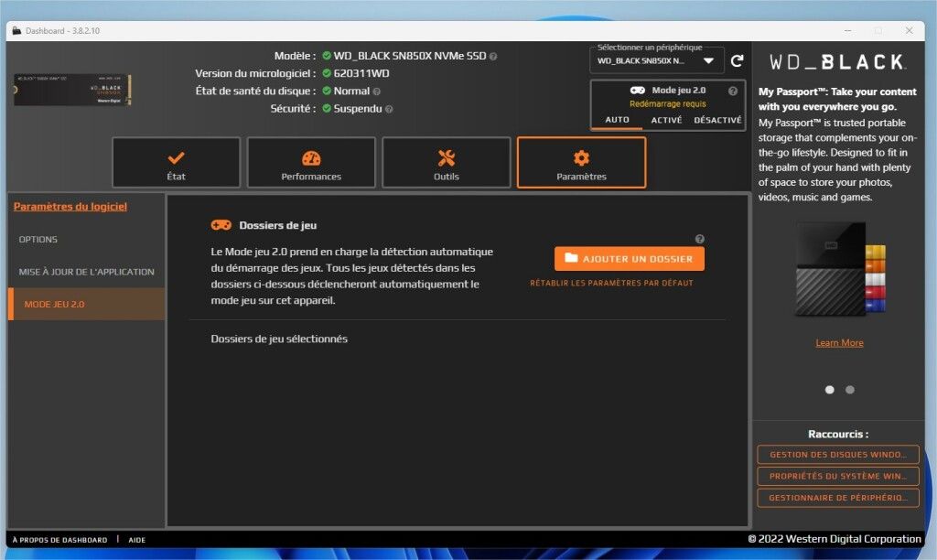Screen dimensions: 937x560
Task: Open Gestion des disques Windows shortcut
Action: [x=838, y=454]
